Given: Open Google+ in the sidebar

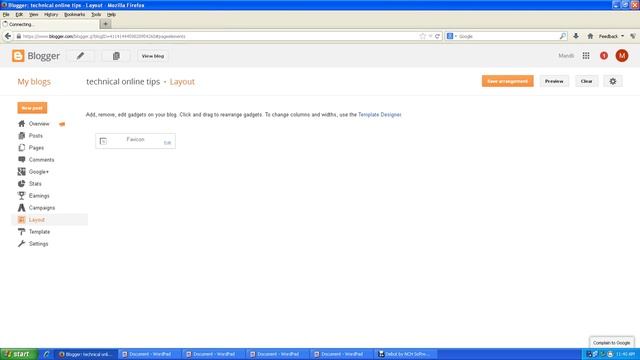Looking at the screenshot, I should click(39, 172).
